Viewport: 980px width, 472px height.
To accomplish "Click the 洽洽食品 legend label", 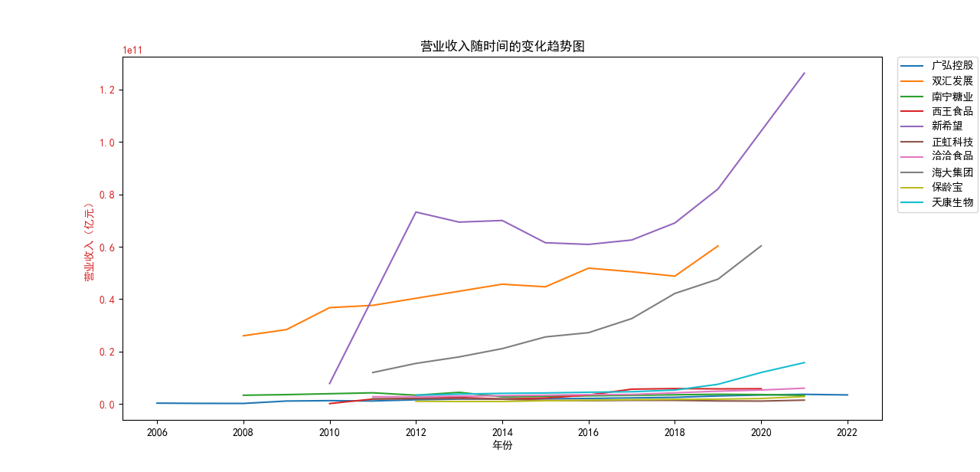I will tap(952, 156).
